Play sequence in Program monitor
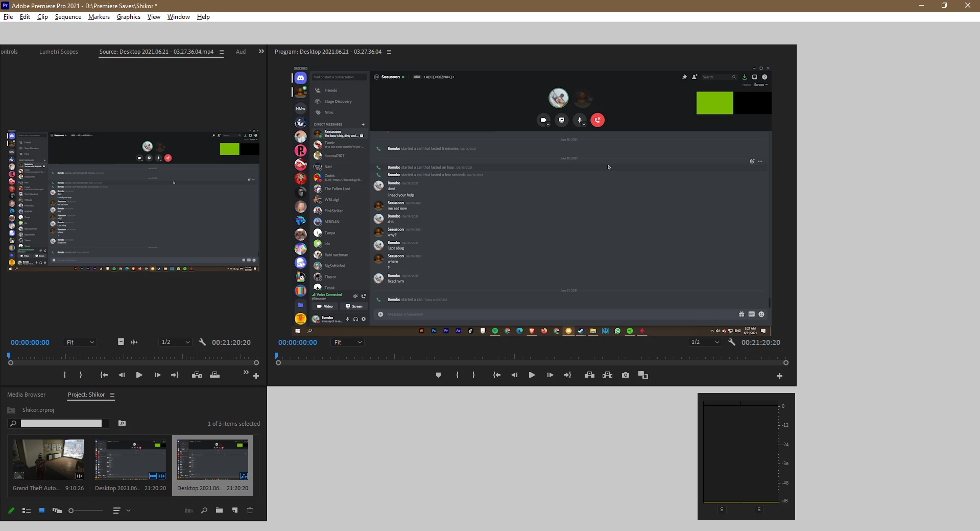Image resolution: width=980 pixels, height=531 pixels. [x=532, y=375]
